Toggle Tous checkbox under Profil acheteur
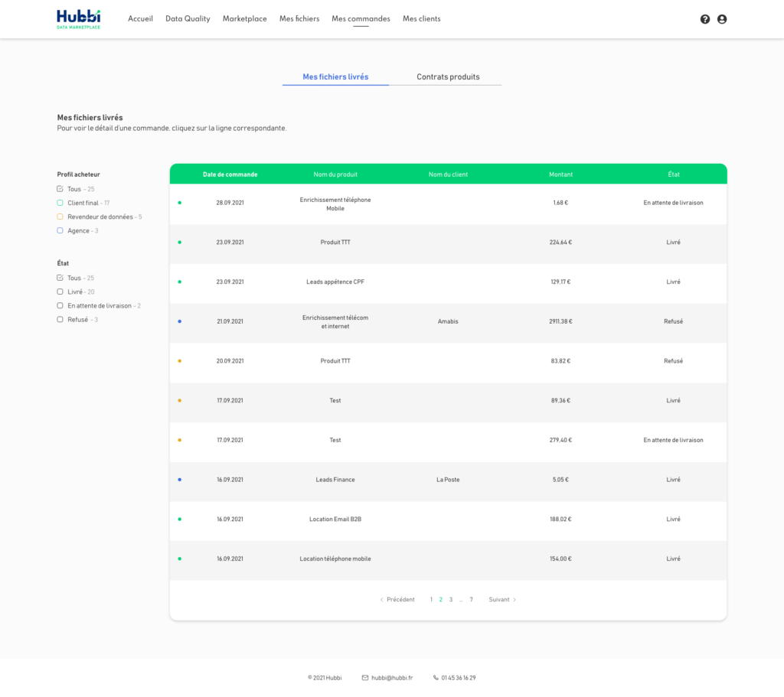The image size is (784, 697). 60,189
